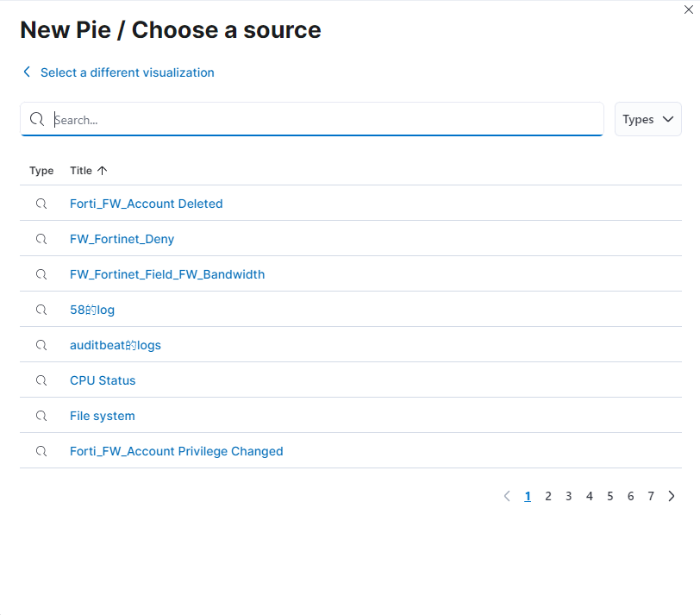Go to the next page of sources
Image resolution: width=700 pixels, height=615 pixels.
(672, 496)
